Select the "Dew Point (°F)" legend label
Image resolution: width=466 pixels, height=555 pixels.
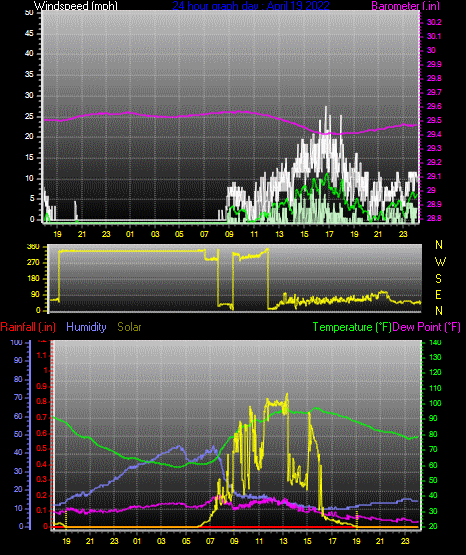click(426, 327)
